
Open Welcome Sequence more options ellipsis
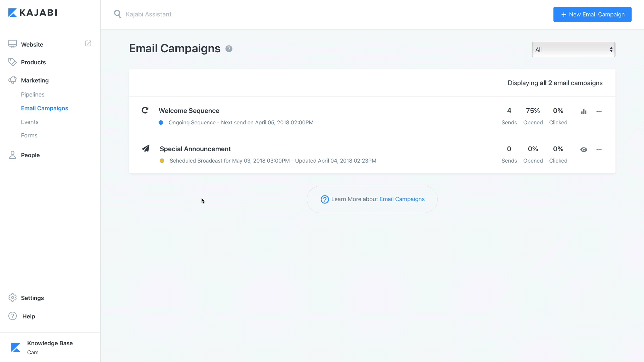coord(599,111)
